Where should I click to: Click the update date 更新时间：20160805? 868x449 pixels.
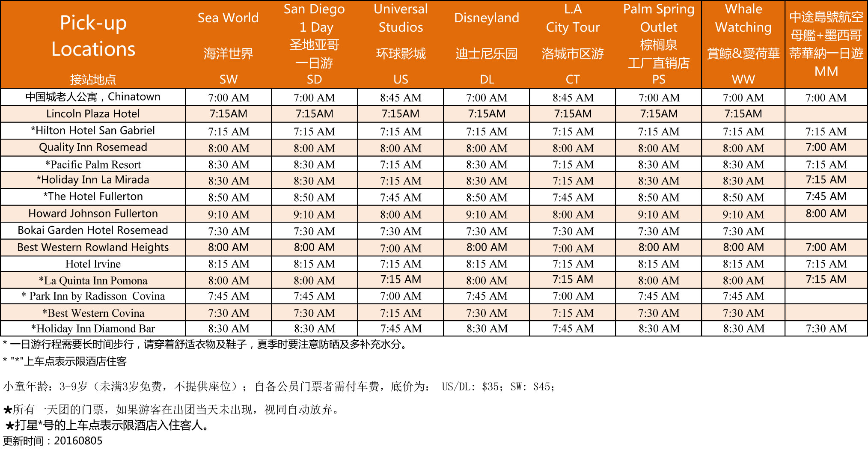click(x=53, y=441)
